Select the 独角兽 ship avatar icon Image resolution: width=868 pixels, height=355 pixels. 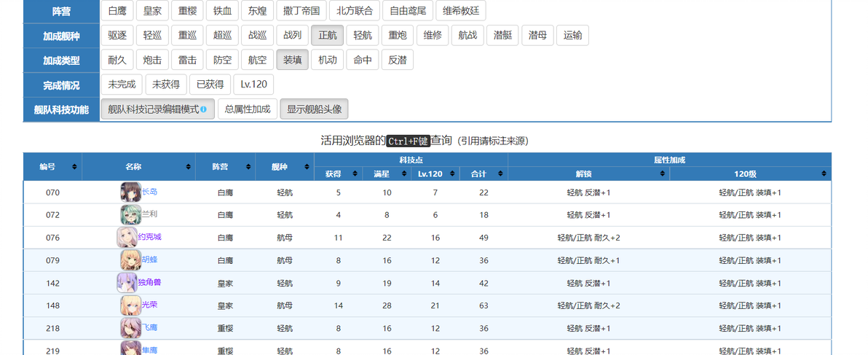(127, 282)
